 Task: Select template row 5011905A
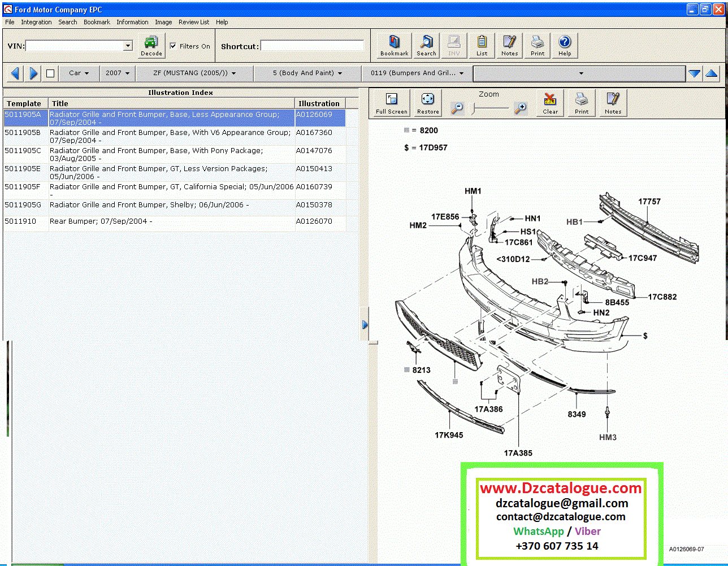click(x=174, y=118)
